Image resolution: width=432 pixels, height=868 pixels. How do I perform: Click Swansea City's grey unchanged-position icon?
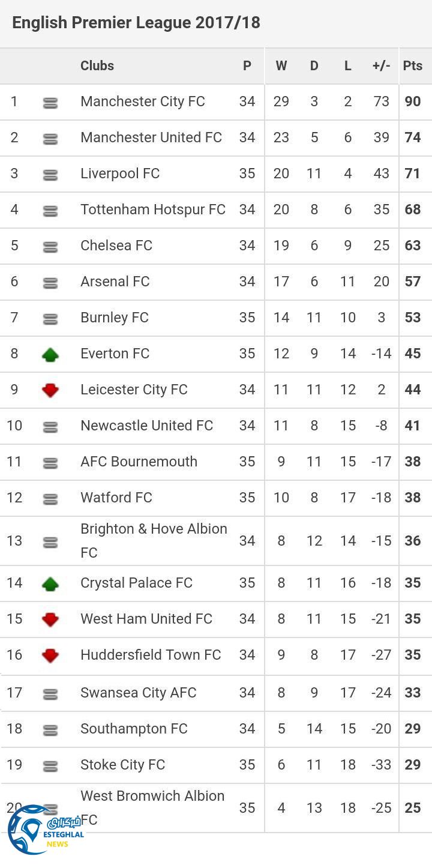click(x=50, y=694)
